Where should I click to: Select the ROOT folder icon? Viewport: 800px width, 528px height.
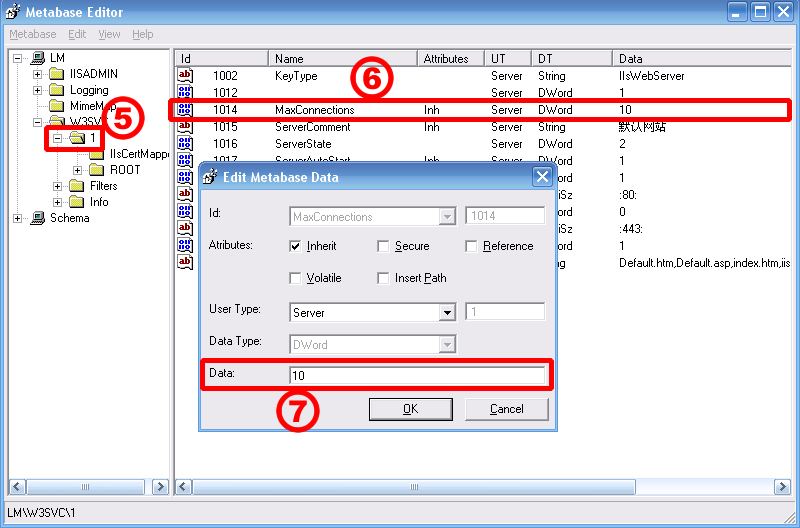(x=96, y=170)
